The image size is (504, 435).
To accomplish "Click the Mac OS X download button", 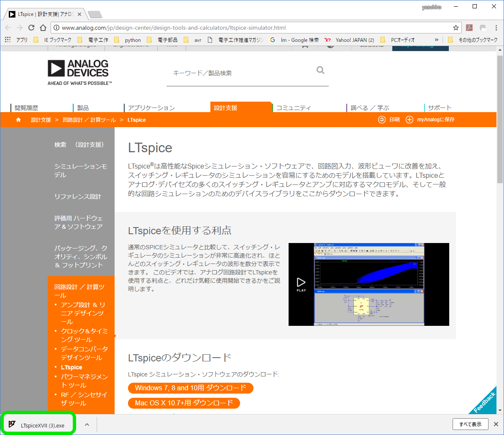I will coord(184,403).
